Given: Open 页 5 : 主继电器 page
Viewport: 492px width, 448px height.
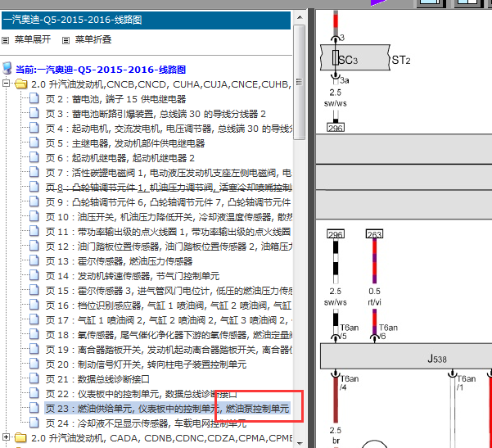Looking at the screenshot, I should coord(125,143).
